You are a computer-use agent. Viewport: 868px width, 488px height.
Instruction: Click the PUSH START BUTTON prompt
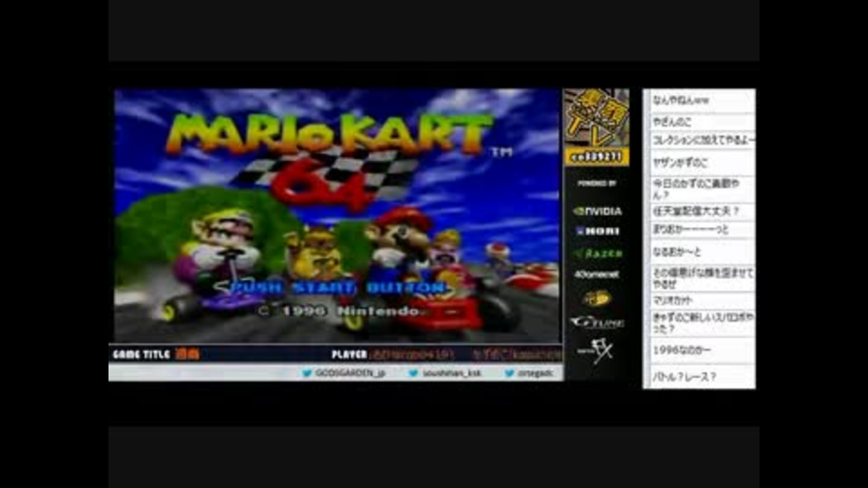pyautogui.click(x=336, y=287)
